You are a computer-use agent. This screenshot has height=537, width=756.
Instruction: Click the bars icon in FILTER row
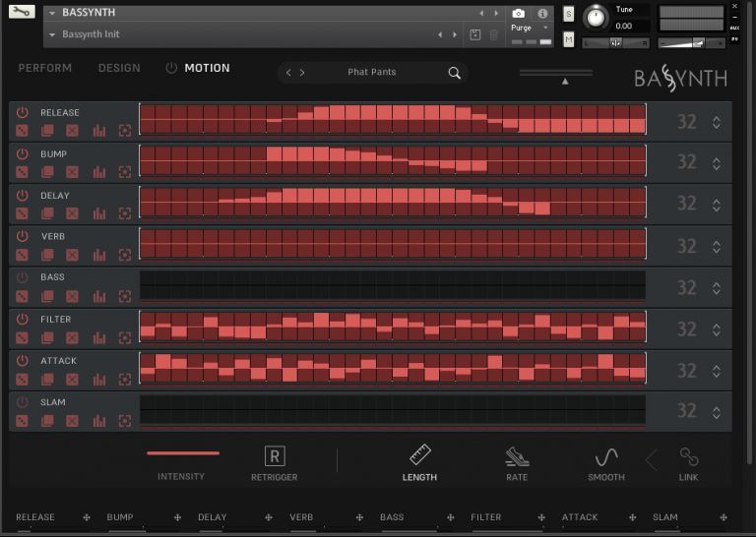point(98,338)
